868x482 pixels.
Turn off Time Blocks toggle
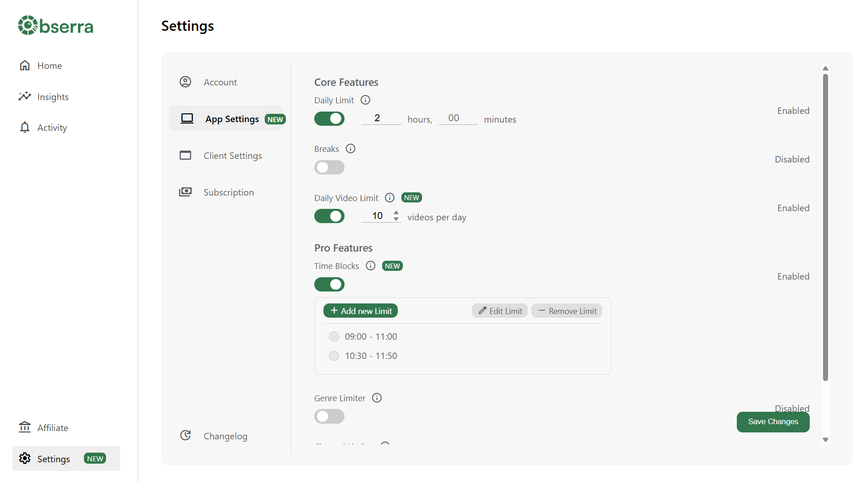click(329, 285)
